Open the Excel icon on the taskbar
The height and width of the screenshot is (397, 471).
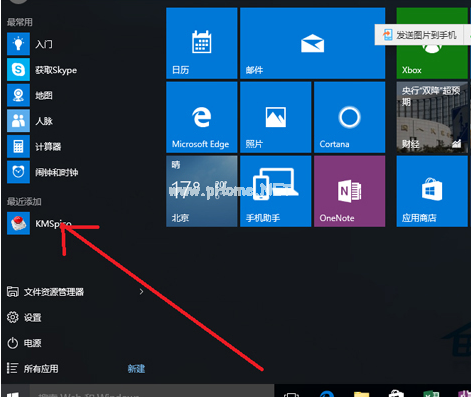[431, 394]
